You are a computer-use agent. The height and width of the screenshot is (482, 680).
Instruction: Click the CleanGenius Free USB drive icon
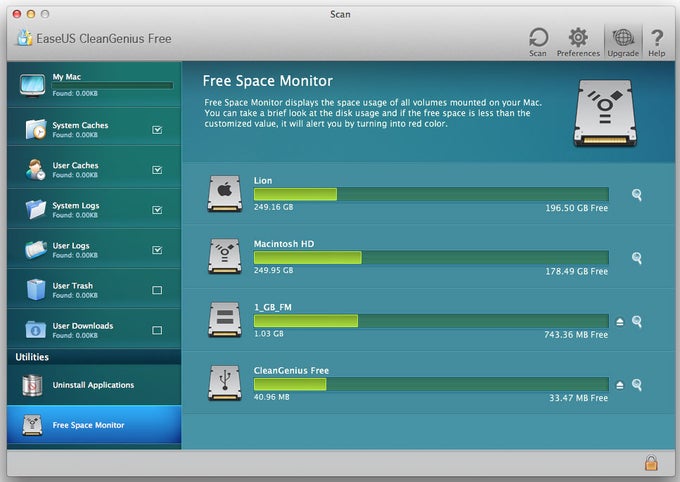[x=225, y=383]
